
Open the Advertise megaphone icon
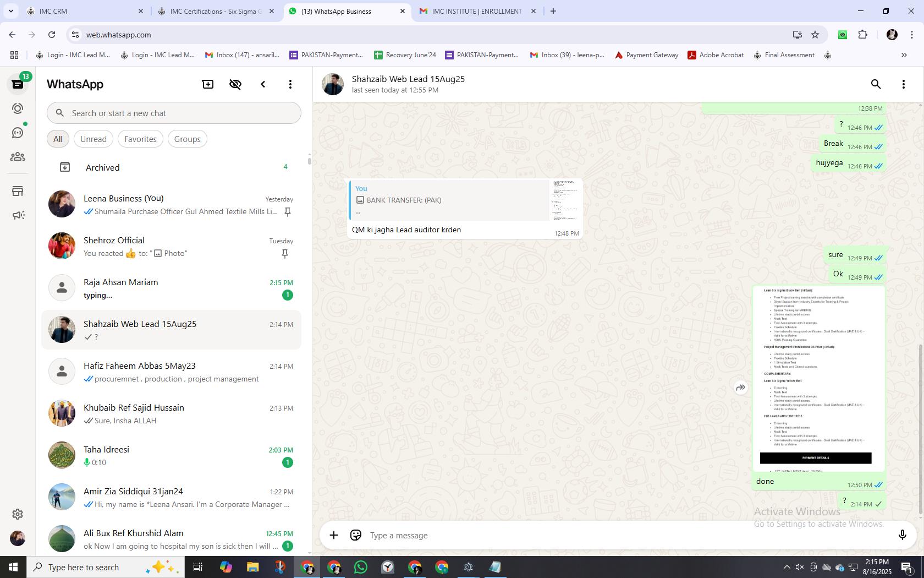[18, 215]
